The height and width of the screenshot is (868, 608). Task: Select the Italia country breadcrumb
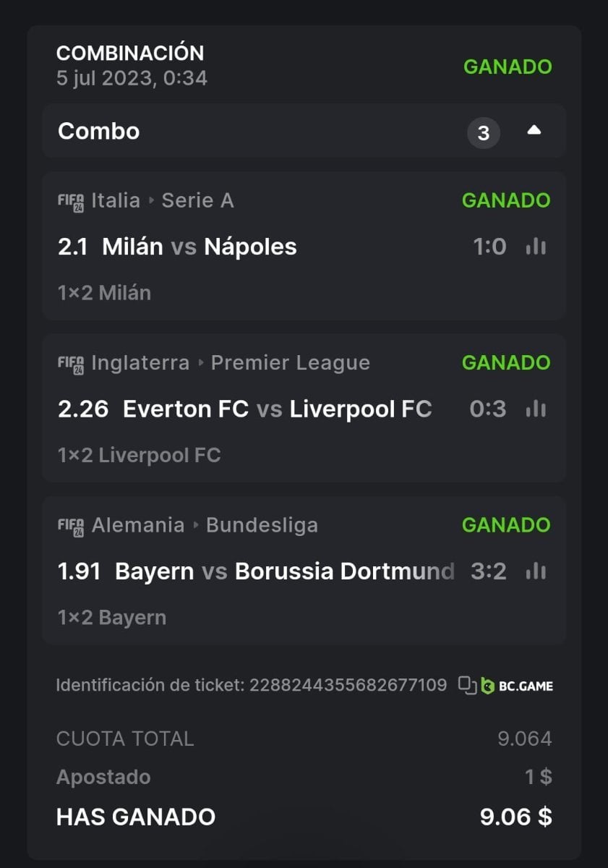116,200
